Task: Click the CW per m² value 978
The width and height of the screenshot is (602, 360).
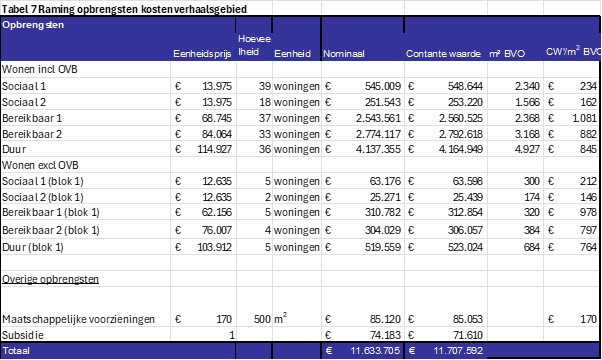Action: click(x=588, y=212)
